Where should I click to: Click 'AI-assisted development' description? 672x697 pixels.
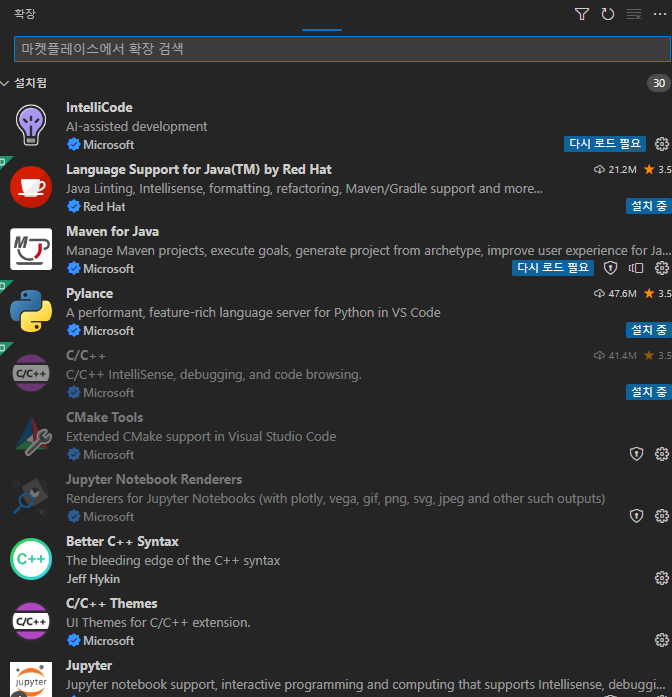coord(136,127)
